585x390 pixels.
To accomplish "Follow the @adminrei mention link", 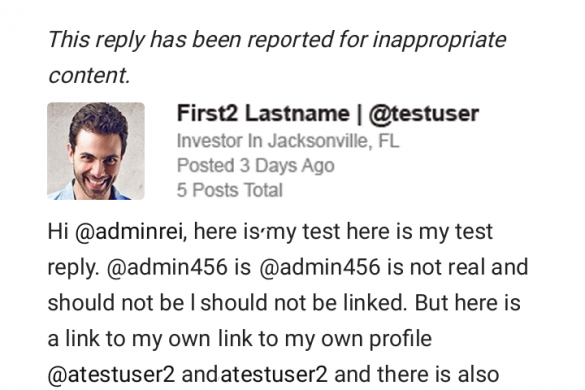I will [x=130, y=231].
